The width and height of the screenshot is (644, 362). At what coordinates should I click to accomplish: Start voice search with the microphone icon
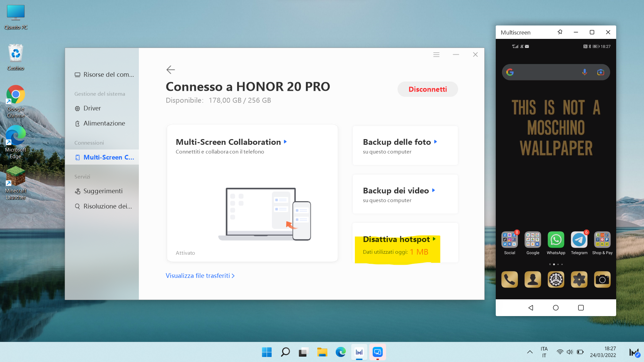[x=585, y=72]
